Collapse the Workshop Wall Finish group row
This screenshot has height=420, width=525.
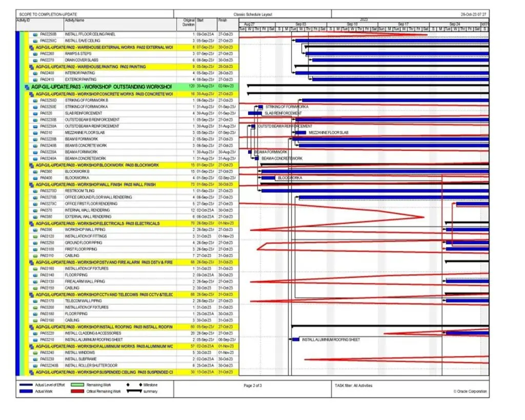coord(32,185)
